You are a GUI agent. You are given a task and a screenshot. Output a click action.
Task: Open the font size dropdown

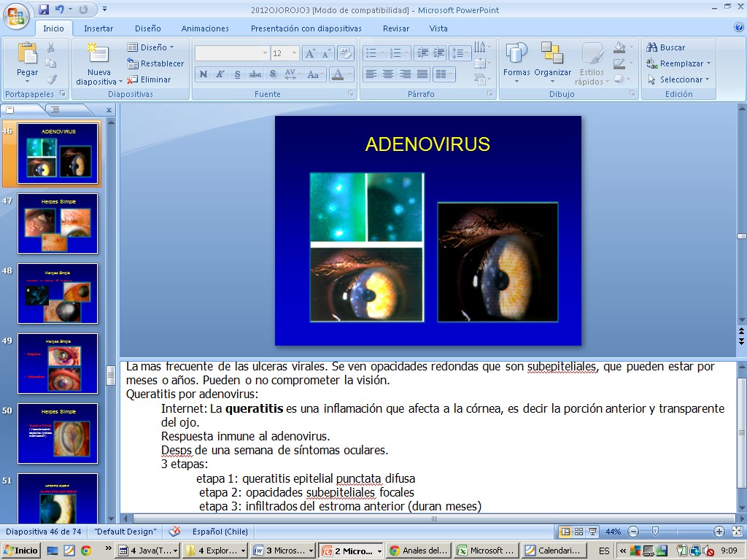point(295,53)
